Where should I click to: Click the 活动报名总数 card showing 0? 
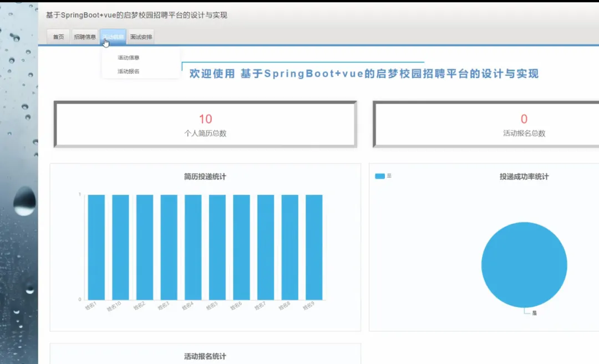pos(486,125)
